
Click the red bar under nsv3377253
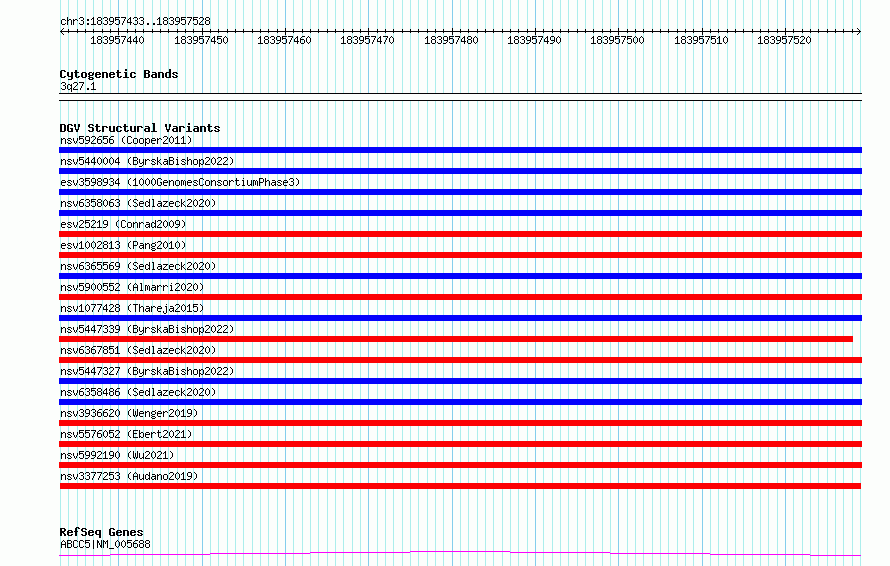click(460, 486)
